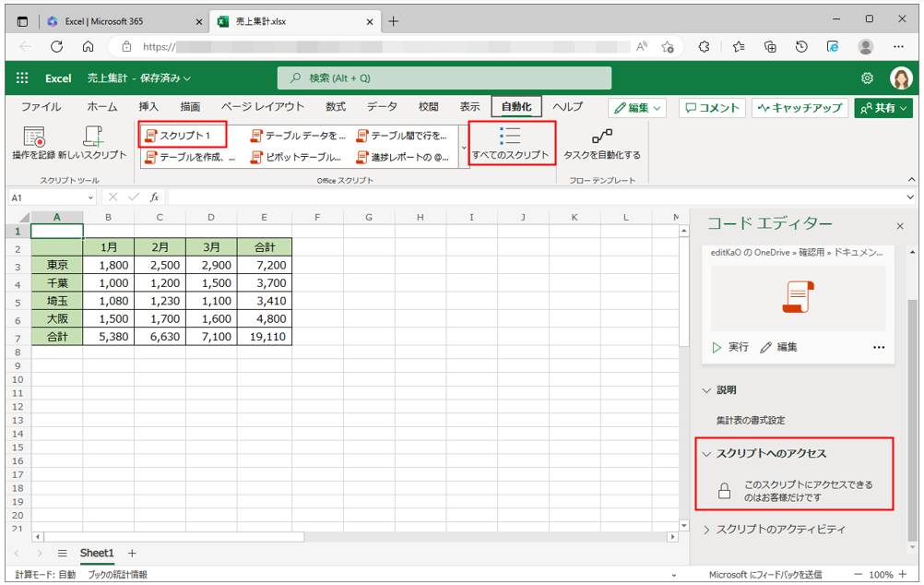Select the テーブル データを script

coord(298,136)
